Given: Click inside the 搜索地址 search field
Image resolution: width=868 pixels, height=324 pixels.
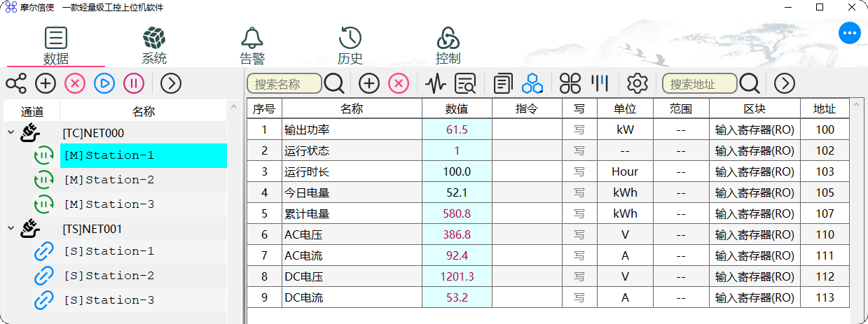Looking at the screenshot, I should [700, 84].
